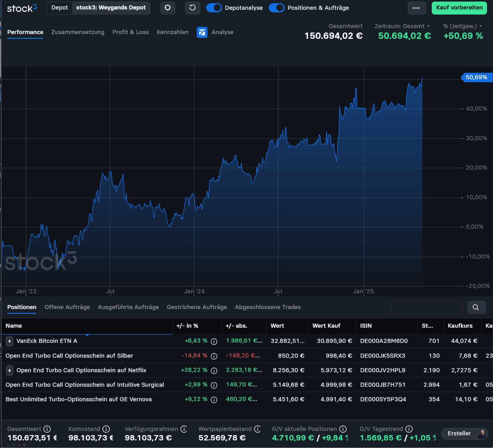Open the Profit & Loss tab
Screen dimensions: 493x448
pos(130,32)
